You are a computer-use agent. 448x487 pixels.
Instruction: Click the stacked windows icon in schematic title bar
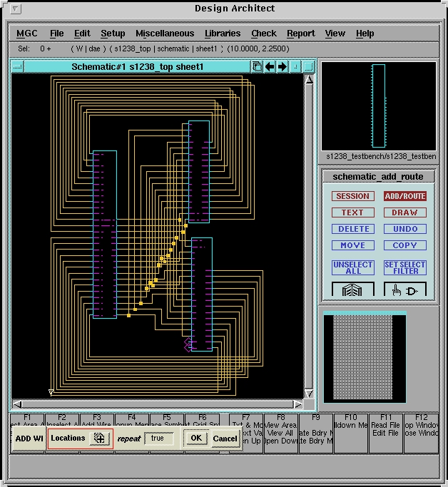[x=257, y=67]
